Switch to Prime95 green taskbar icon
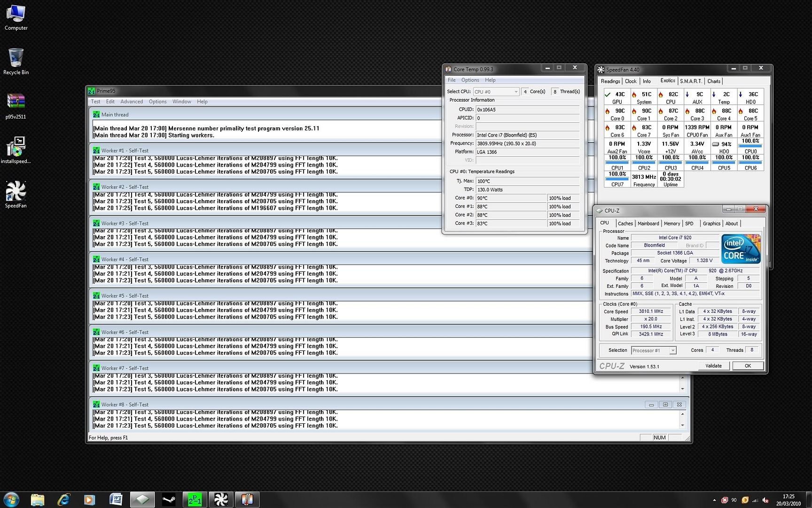The height and width of the screenshot is (508, 812). pos(195,500)
